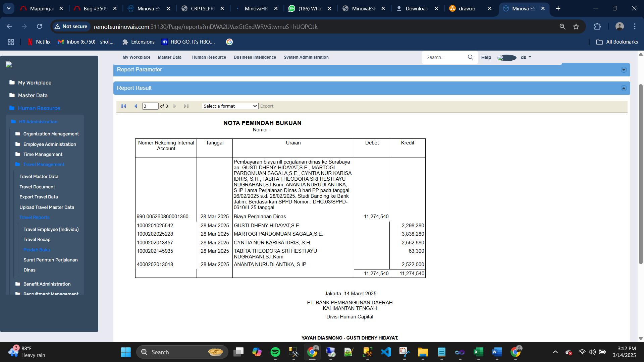Open Spotify from taskbar

275,352
